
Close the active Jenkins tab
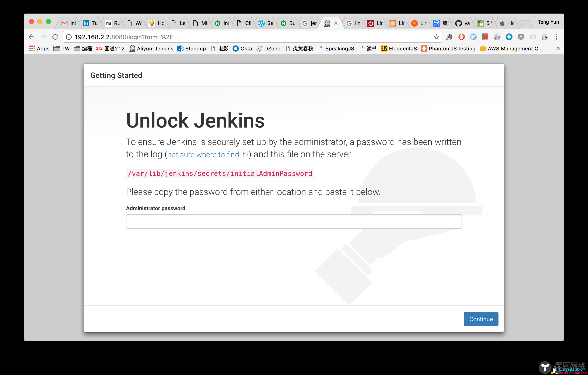tap(336, 23)
